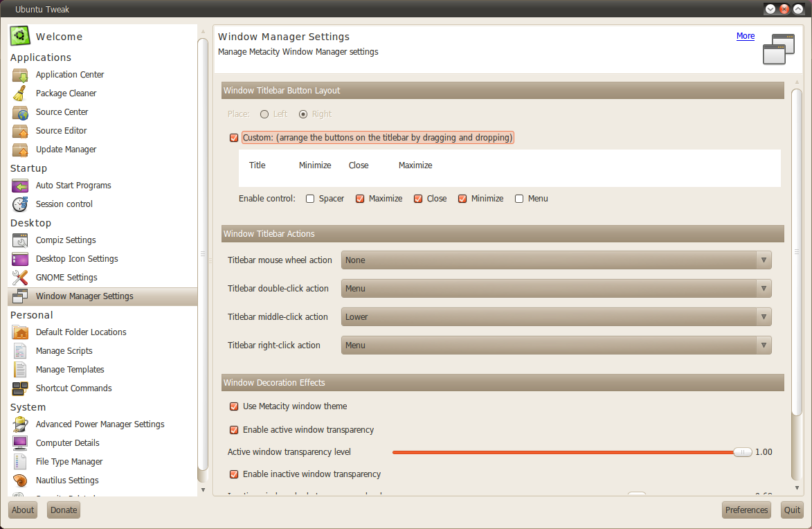Click the Nautilus Settings shell icon

20,481
